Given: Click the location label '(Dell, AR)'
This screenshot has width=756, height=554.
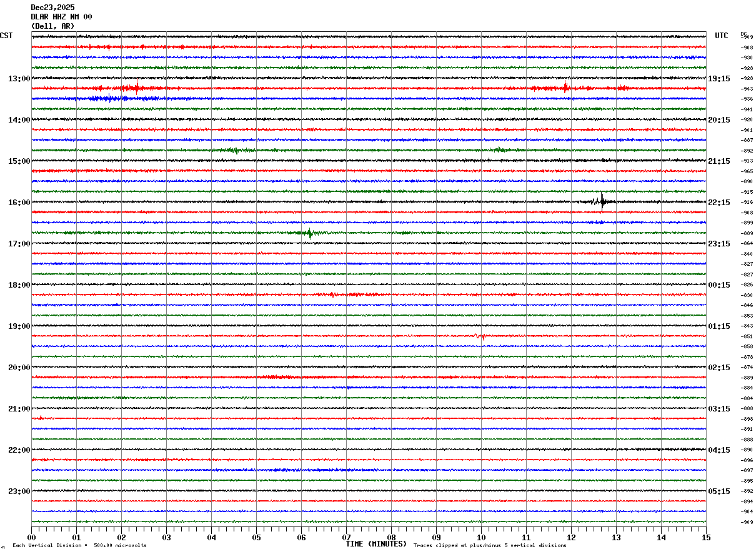Looking at the screenshot, I should click(x=52, y=26).
